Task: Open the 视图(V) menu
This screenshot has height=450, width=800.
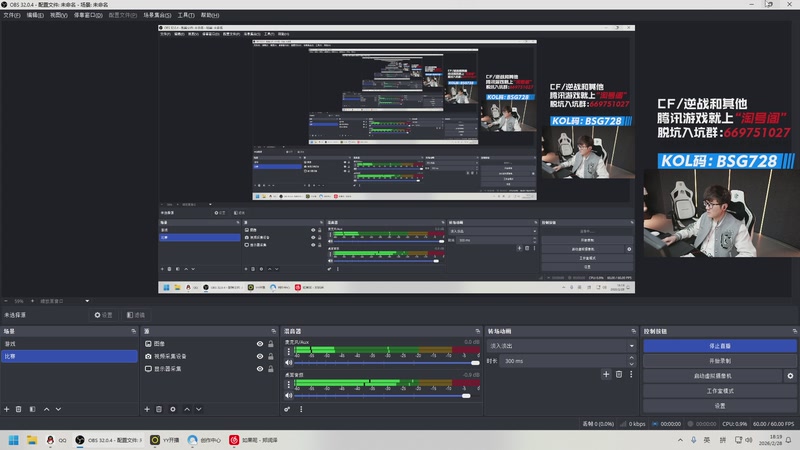Action: (59, 15)
